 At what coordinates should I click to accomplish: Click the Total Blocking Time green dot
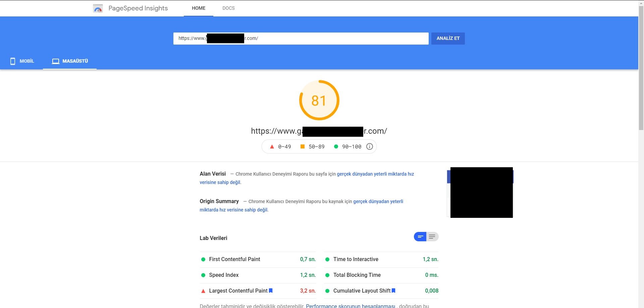click(327, 275)
